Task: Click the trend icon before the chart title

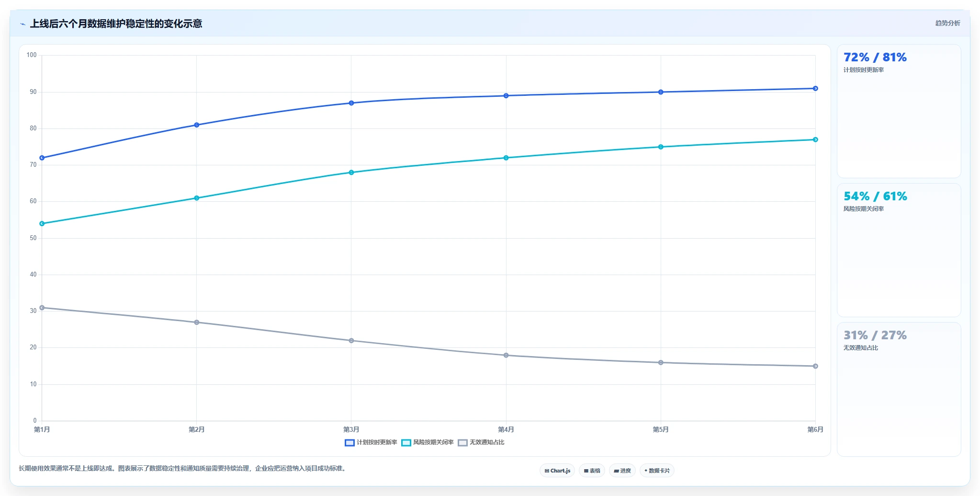Action: click(23, 24)
